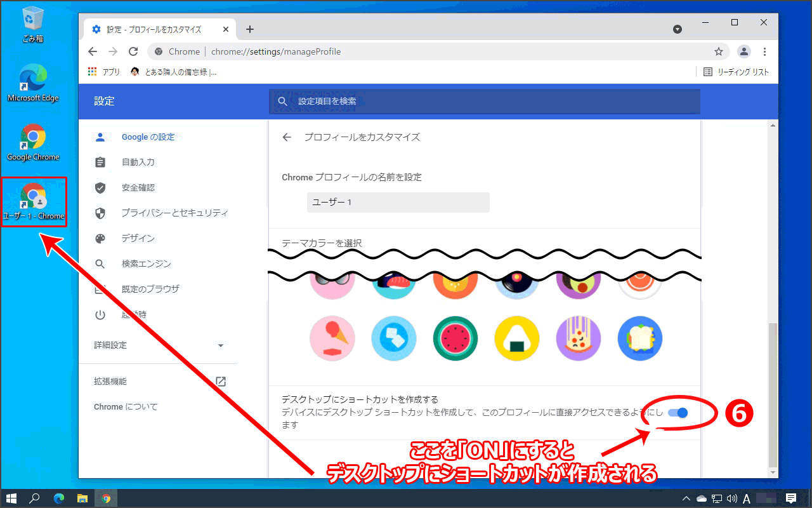
Task: Select 起動時 in the sidebar
Action: pyautogui.click(x=134, y=314)
